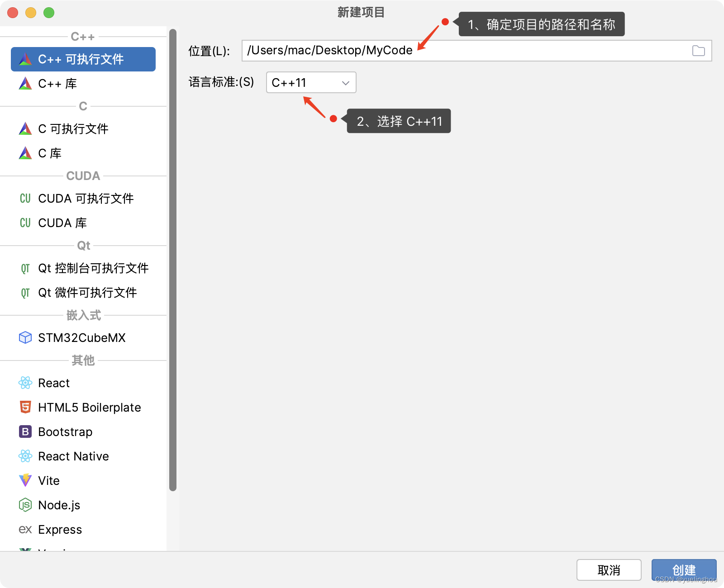The height and width of the screenshot is (588, 724).
Task: Pick the C 库 label
Action: point(50,153)
